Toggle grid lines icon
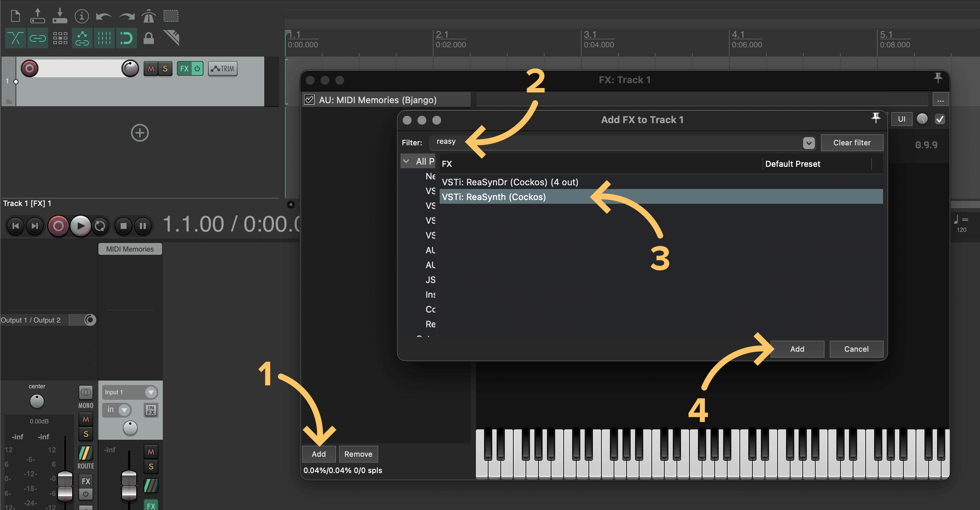Screen dimensions: 980x510 point(104,38)
